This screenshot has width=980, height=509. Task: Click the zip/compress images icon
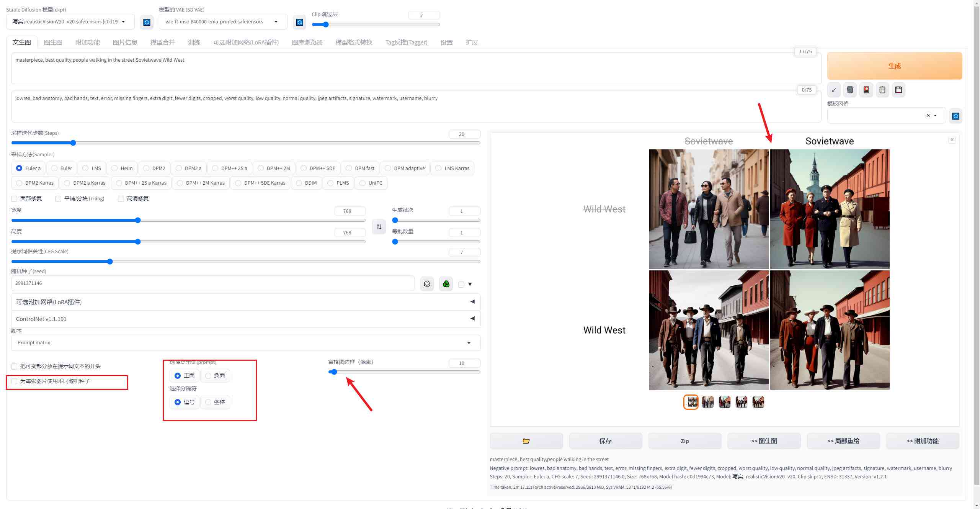click(684, 441)
